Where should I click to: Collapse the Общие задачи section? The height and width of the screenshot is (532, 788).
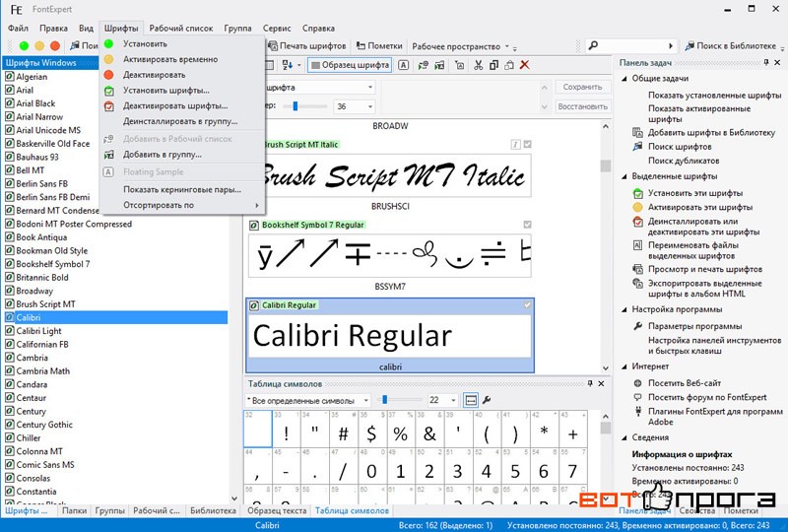click(x=624, y=79)
